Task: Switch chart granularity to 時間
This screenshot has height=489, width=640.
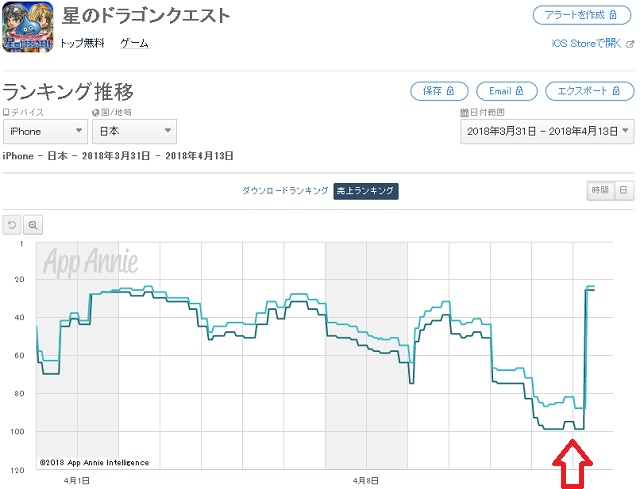Action: coord(600,190)
